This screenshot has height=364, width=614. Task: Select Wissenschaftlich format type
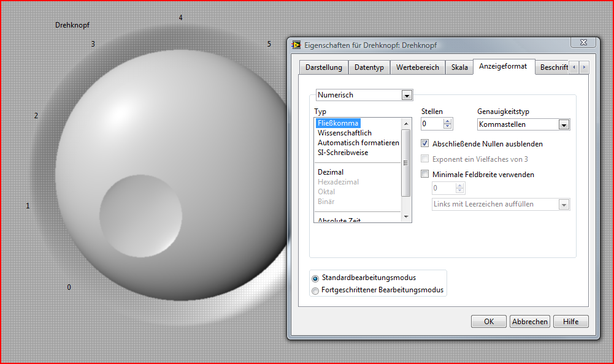(345, 133)
